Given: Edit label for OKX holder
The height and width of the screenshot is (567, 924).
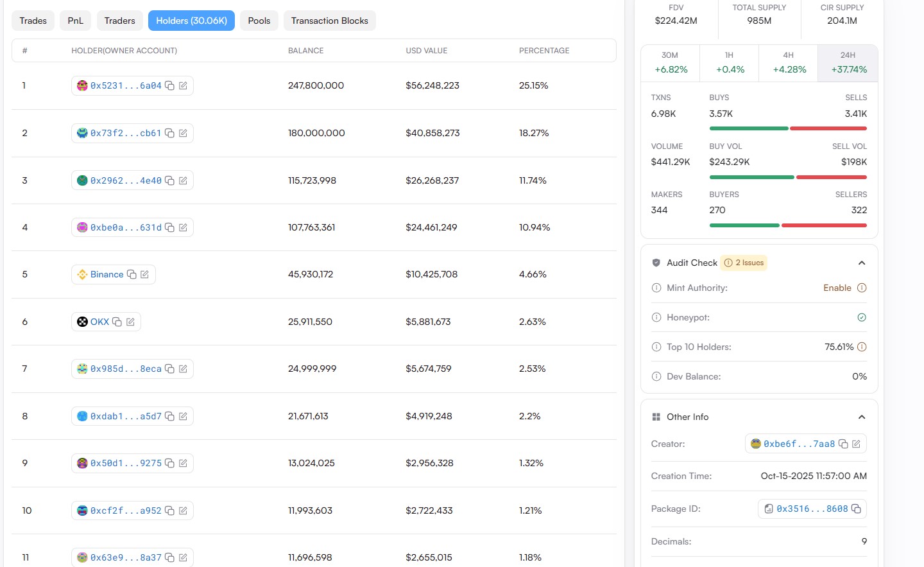Looking at the screenshot, I should [x=130, y=322].
